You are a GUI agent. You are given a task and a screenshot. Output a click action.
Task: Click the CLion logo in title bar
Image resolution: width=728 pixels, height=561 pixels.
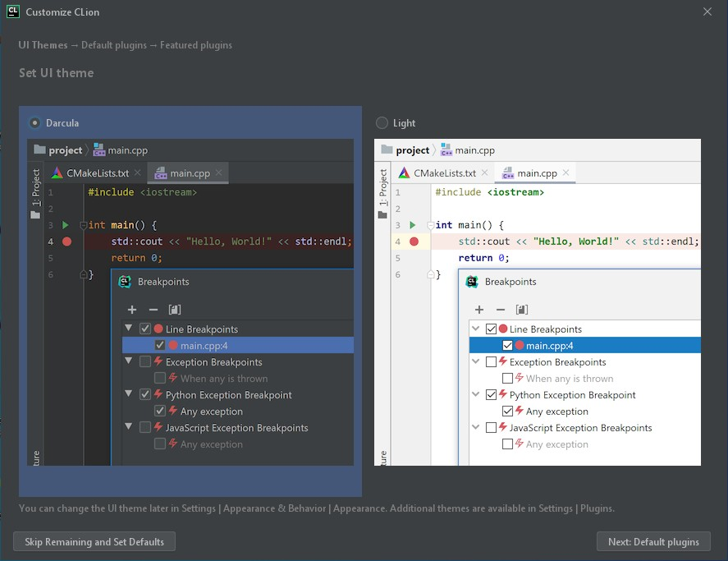coord(12,11)
